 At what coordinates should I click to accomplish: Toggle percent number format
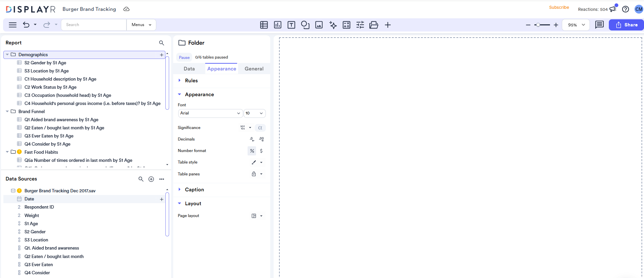click(252, 151)
